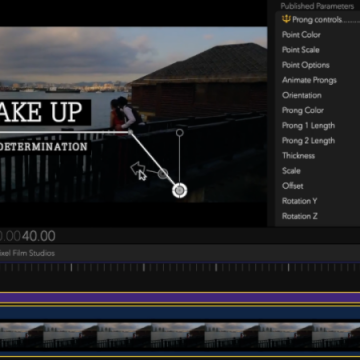Viewport: 360px width, 360px height.
Task: Click the small hollow circle handle above target
Action: click(179, 133)
